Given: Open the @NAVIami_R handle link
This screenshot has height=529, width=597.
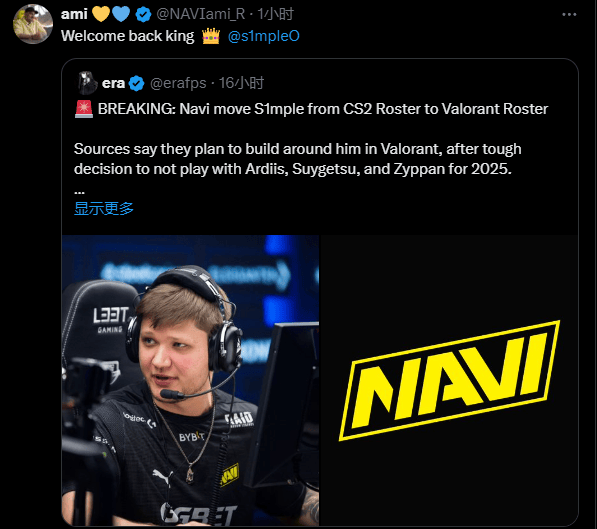Looking at the screenshot, I should tap(201, 14).
